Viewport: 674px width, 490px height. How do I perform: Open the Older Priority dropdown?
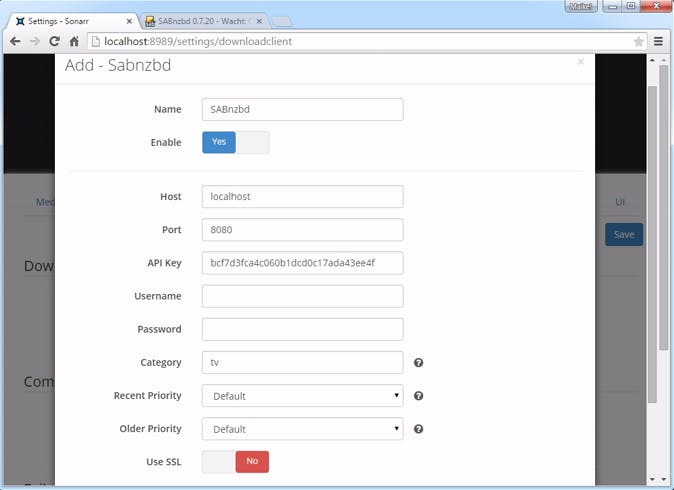tap(303, 429)
